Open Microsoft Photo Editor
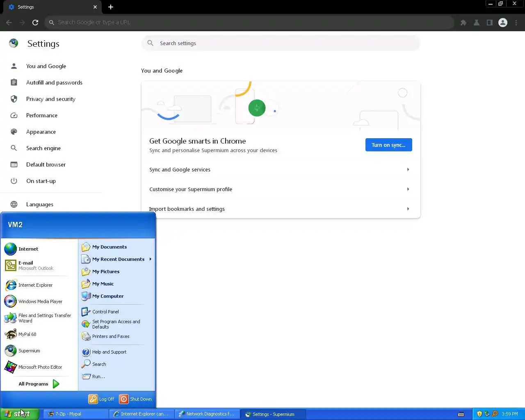Screen dimensions: 525x420 tap(39, 367)
